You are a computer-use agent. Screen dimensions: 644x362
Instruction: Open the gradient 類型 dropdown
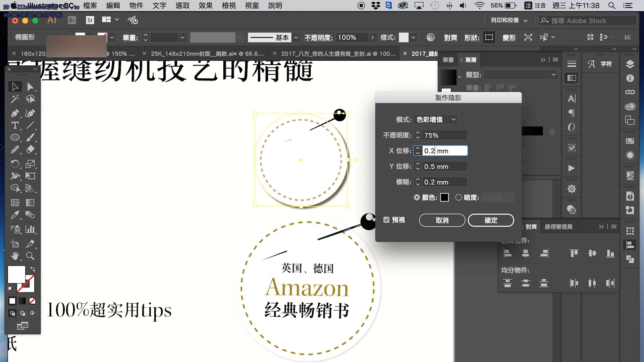click(x=520, y=75)
